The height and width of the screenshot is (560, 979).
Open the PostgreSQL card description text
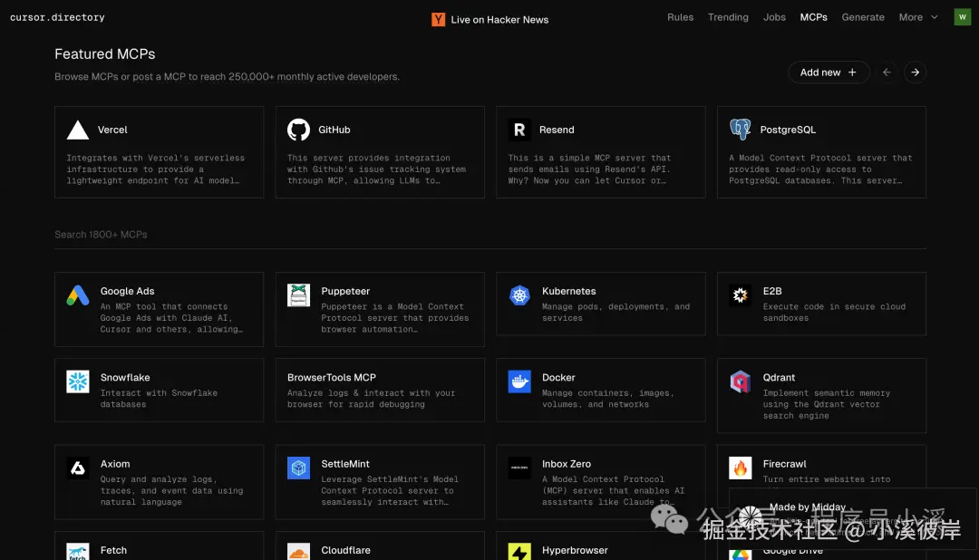coord(820,169)
